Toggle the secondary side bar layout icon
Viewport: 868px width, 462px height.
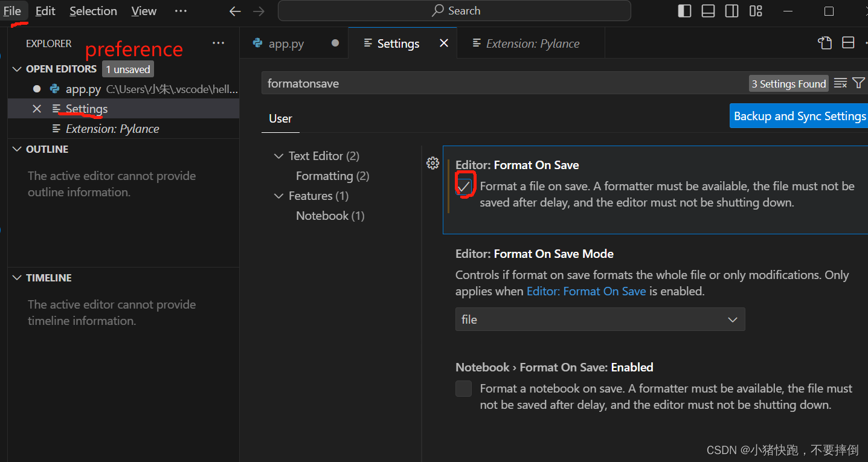(731, 11)
